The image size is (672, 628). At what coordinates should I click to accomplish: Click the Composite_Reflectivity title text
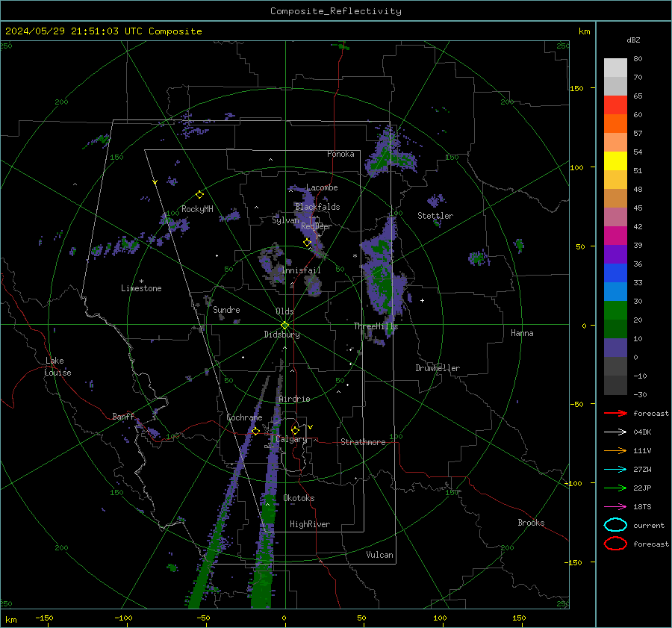(335, 11)
